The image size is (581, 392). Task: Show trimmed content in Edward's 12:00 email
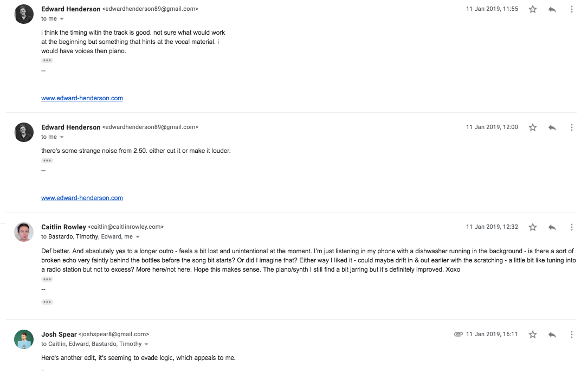(x=47, y=160)
